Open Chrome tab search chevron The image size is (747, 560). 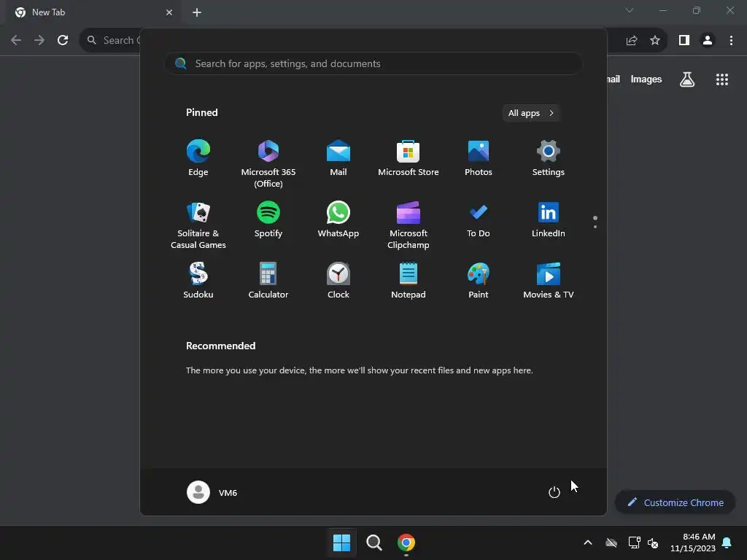(x=630, y=10)
